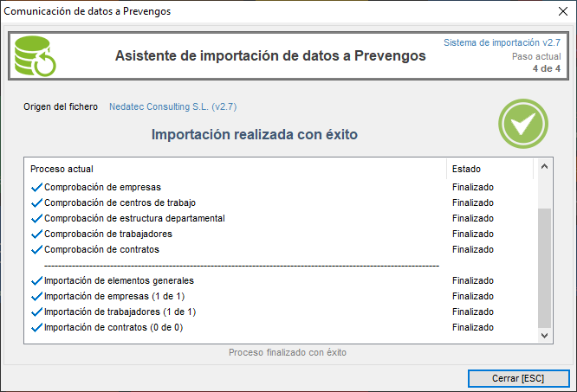Click the Estado column header
The height and width of the screenshot is (392, 577).
point(466,169)
